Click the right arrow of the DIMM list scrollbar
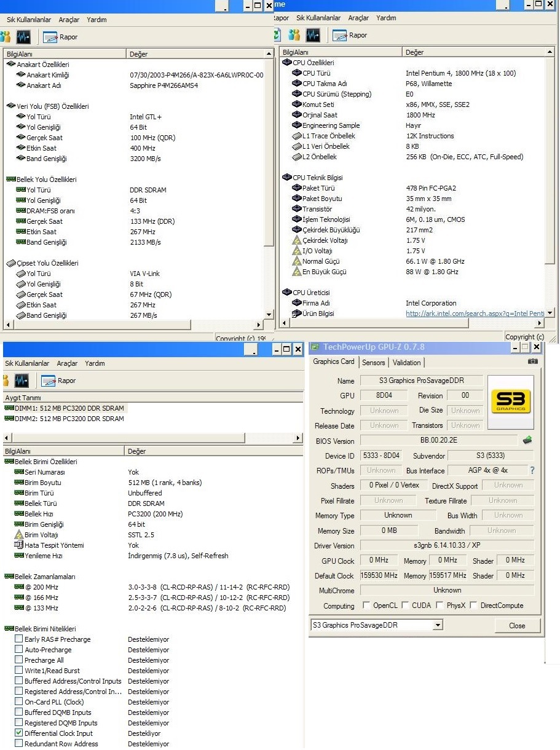This screenshot has height=750, width=560. coord(298,438)
